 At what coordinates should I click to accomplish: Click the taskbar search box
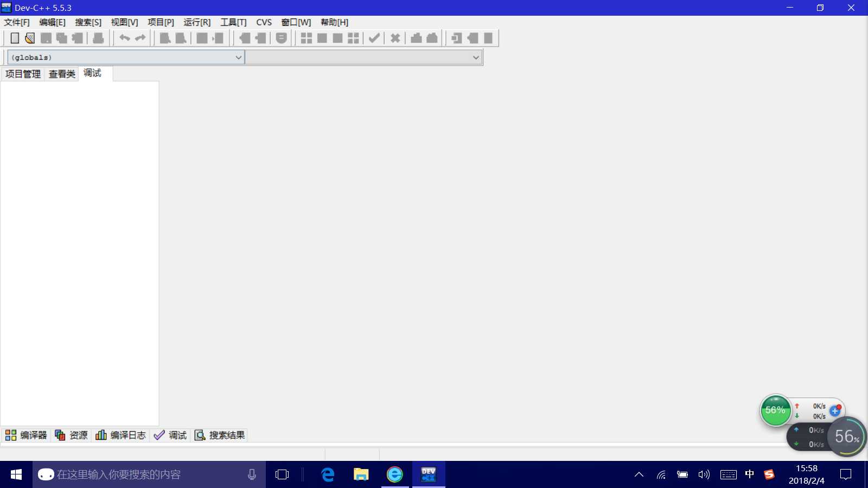(x=149, y=474)
